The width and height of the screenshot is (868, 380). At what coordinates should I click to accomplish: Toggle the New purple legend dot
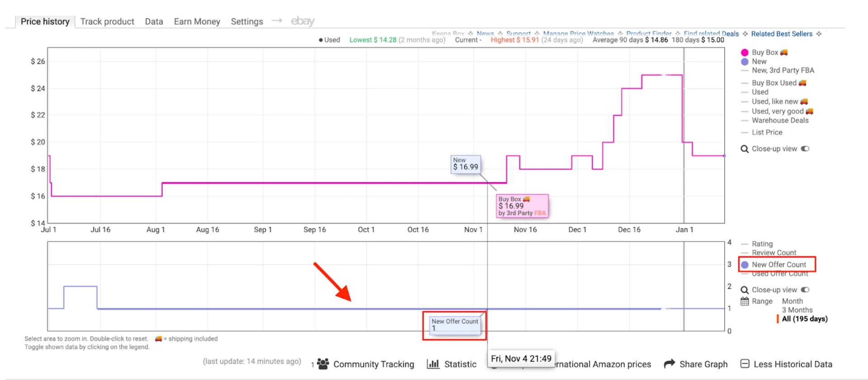click(x=745, y=61)
